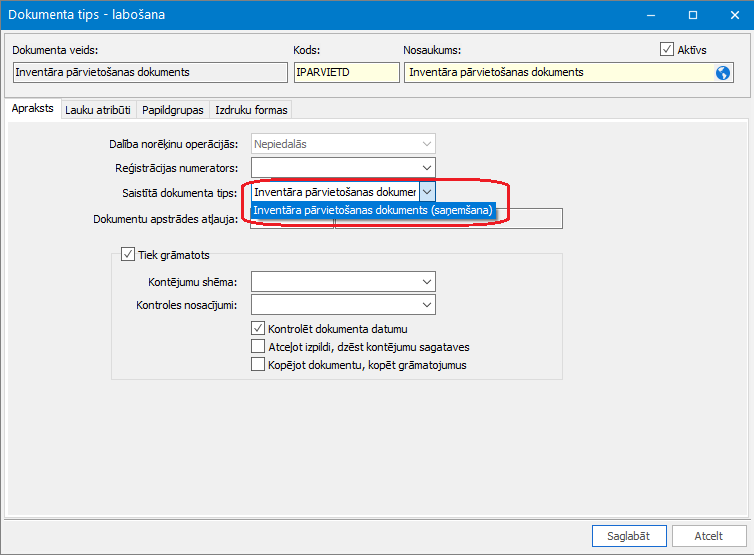Collapse the Saistītā dokumenta tips dropdown arrow
This screenshot has width=754, height=555.
point(427,191)
